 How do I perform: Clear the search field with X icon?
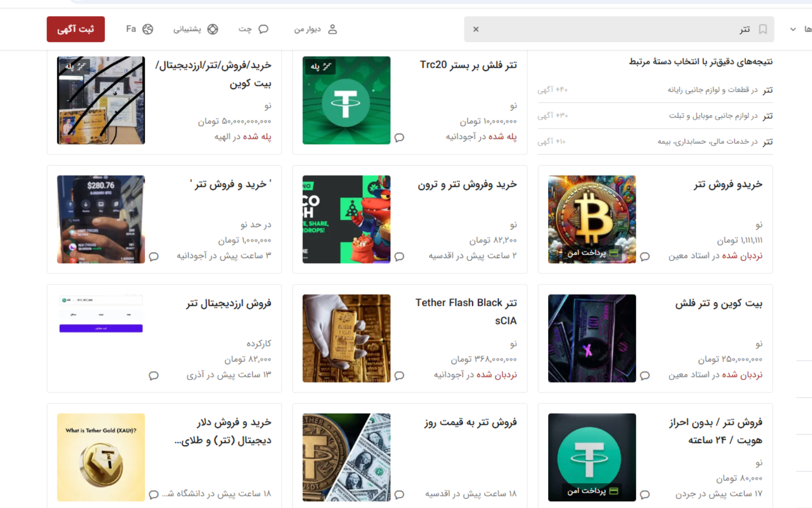click(x=476, y=29)
